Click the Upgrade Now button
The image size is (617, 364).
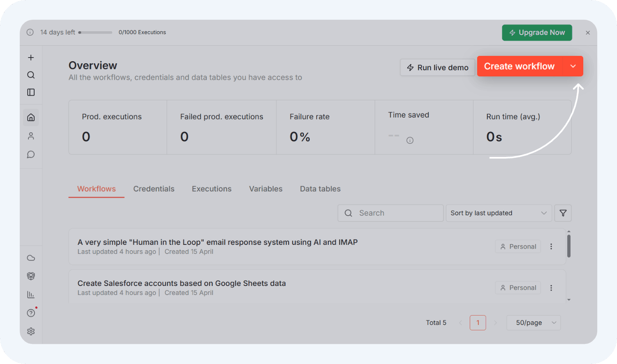click(537, 32)
